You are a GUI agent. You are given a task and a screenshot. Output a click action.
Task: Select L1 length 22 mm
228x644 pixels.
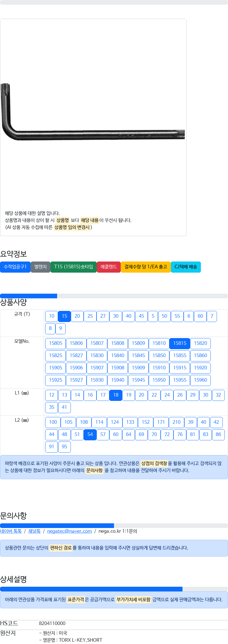coord(154,395)
